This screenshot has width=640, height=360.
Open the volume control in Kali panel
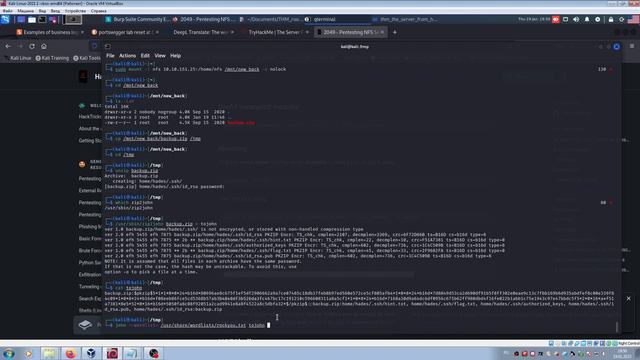(x=576, y=19)
